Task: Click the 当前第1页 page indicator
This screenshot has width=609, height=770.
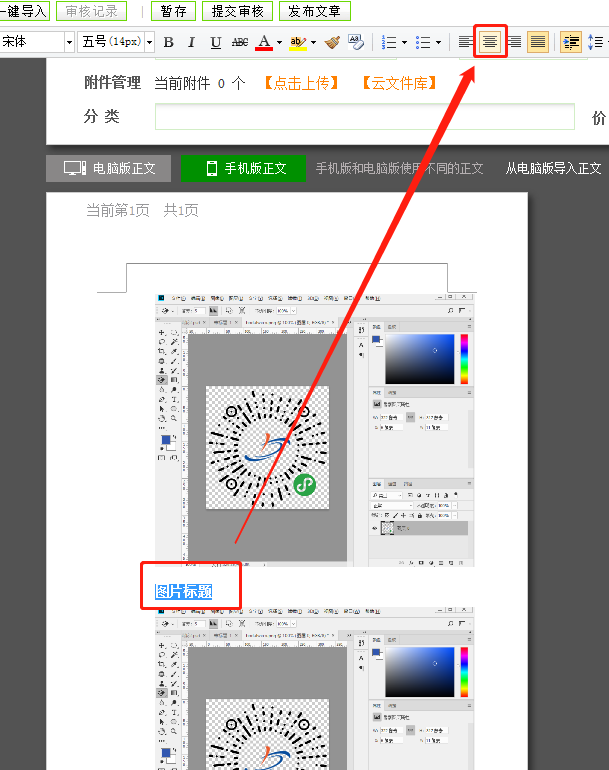Action: 118,211
